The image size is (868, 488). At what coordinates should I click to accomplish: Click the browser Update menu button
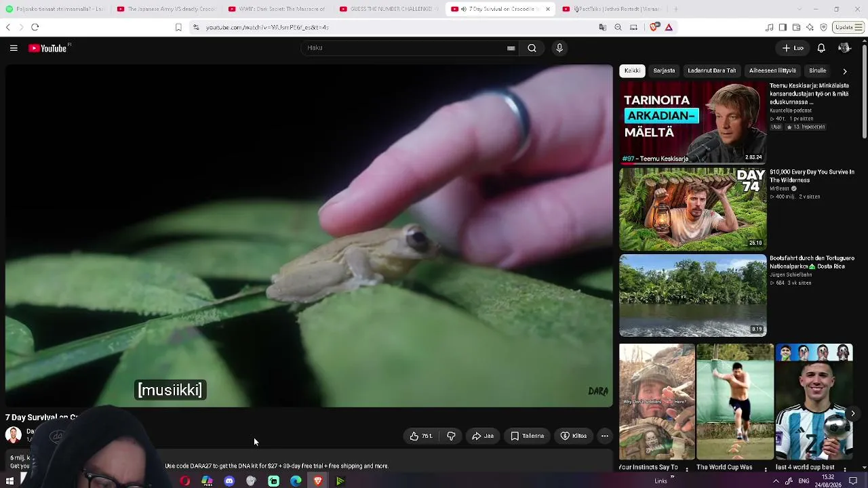(848, 27)
